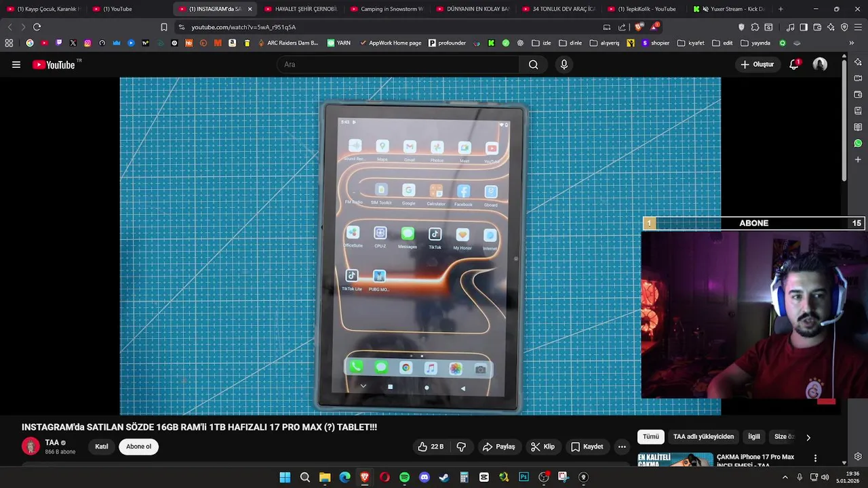Open sidebar settings gear icon
The height and width of the screenshot is (488, 868).
858,456
